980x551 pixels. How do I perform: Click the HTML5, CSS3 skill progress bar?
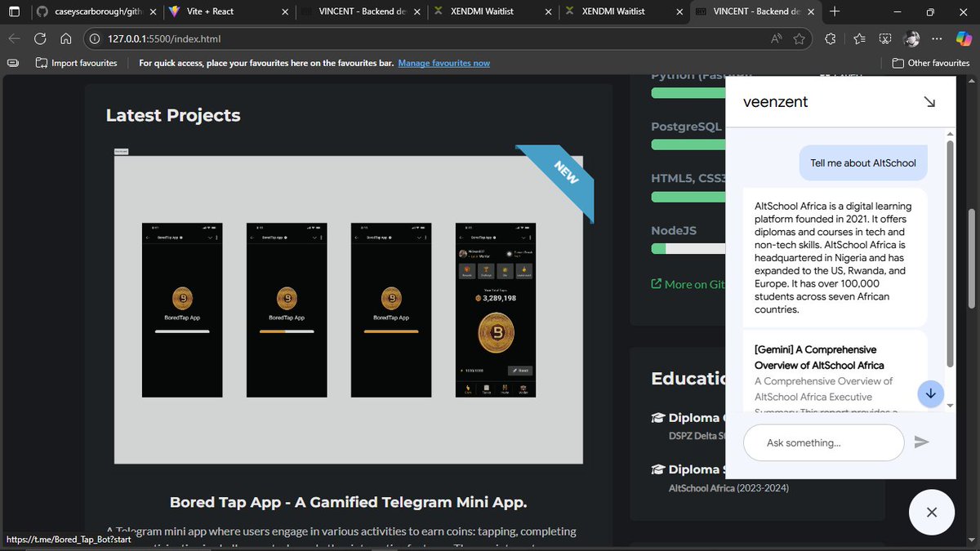click(x=688, y=197)
